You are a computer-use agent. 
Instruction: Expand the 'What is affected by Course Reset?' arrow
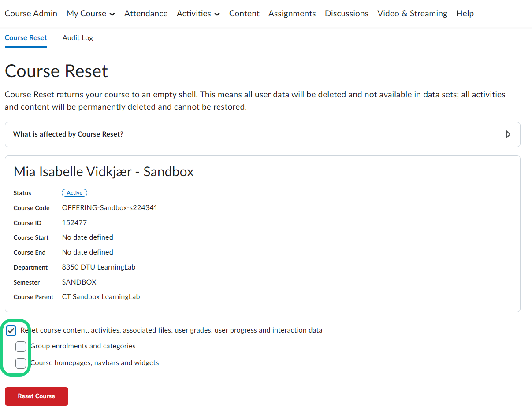click(508, 134)
